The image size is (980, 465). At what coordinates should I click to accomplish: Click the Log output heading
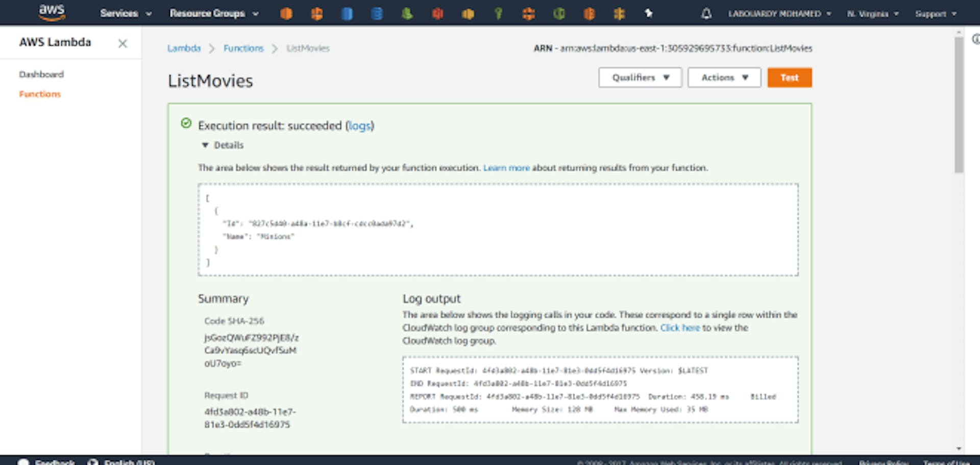(x=431, y=299)
